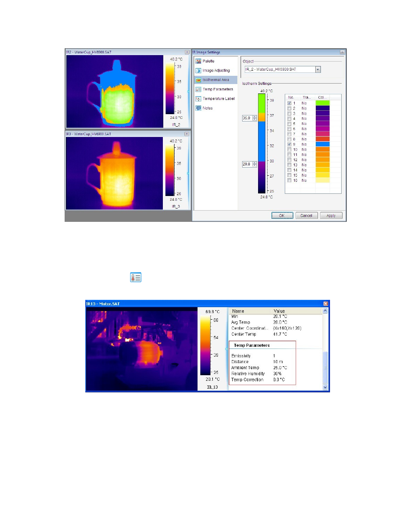The height and width of the screenshot is (532, 411).
Task: Select the Center Temp row
Action: coord(276,334)
